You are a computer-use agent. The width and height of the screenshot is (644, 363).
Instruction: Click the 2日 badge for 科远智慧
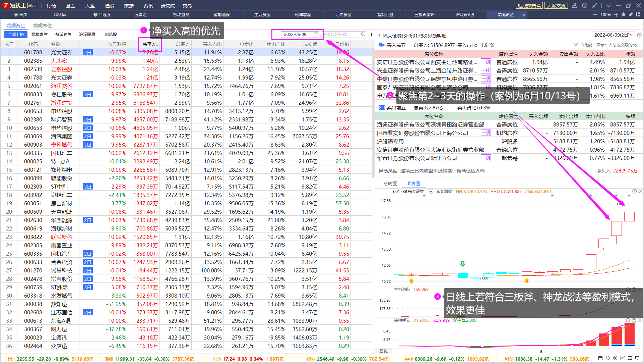click(x=88, y=119)
